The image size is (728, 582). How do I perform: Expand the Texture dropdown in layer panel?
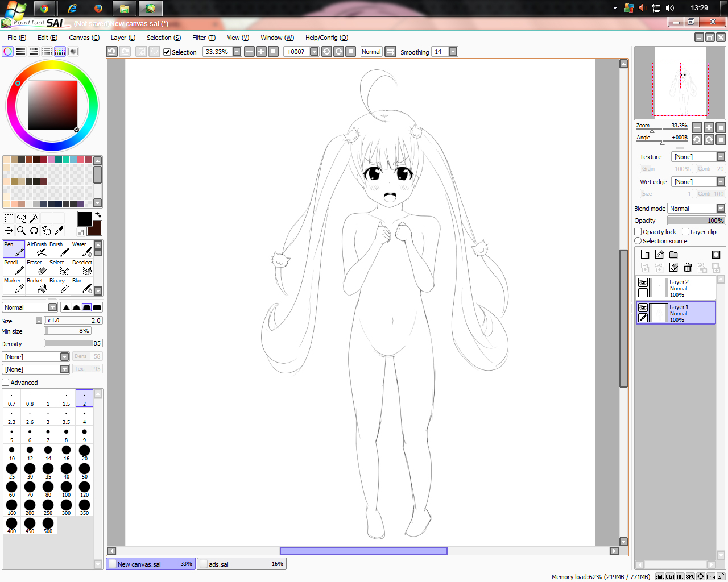click(698, 157)
